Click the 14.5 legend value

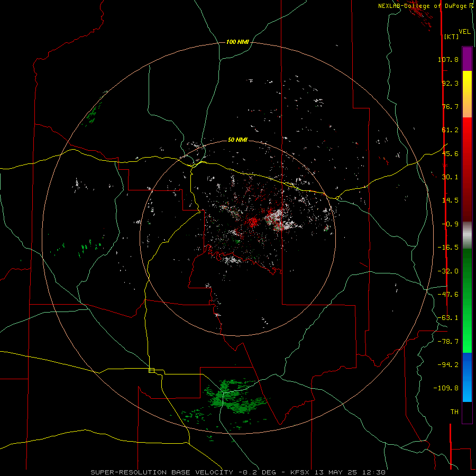pos(450,200)
